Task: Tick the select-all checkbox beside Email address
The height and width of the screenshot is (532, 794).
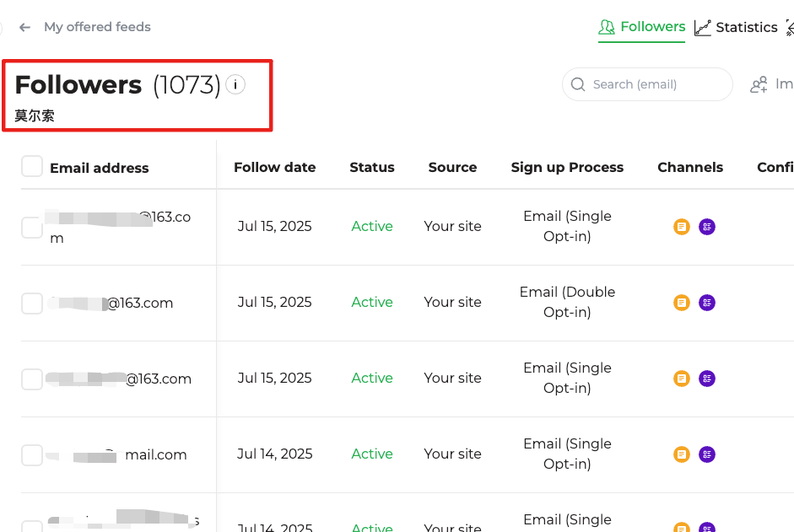Action: pos(32,167)
